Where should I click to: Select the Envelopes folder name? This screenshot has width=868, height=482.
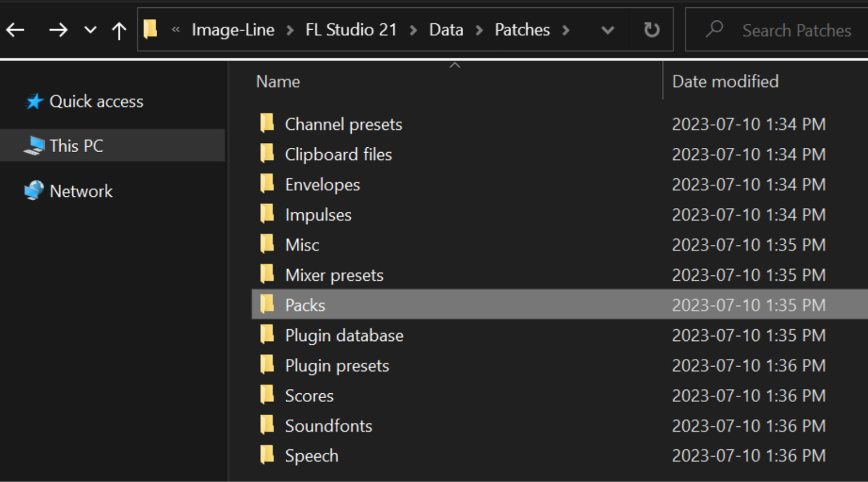pos(323,185)
